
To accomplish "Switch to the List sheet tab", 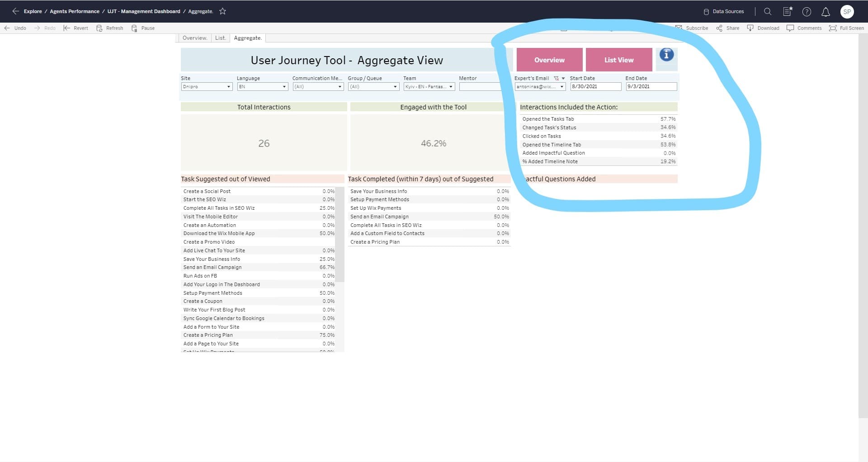I will coord(220,38).
